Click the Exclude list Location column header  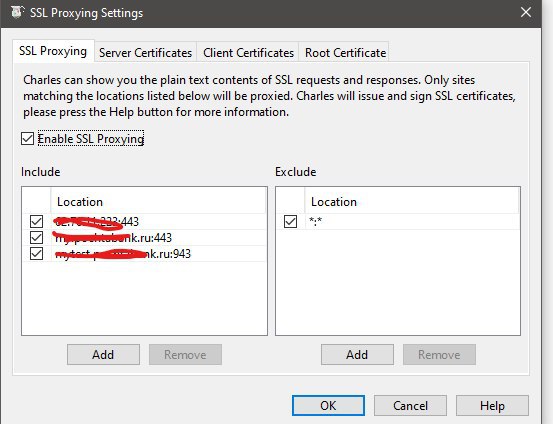point(412,201)
